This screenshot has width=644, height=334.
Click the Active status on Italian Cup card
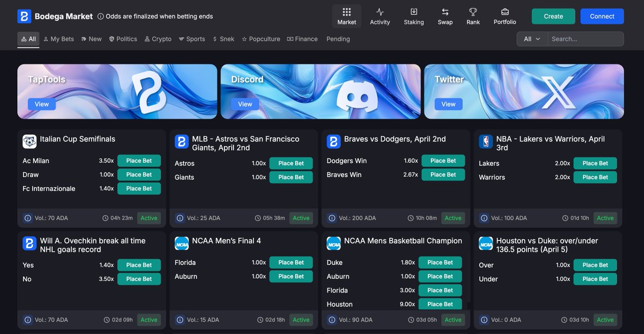(x=149, y=218)
